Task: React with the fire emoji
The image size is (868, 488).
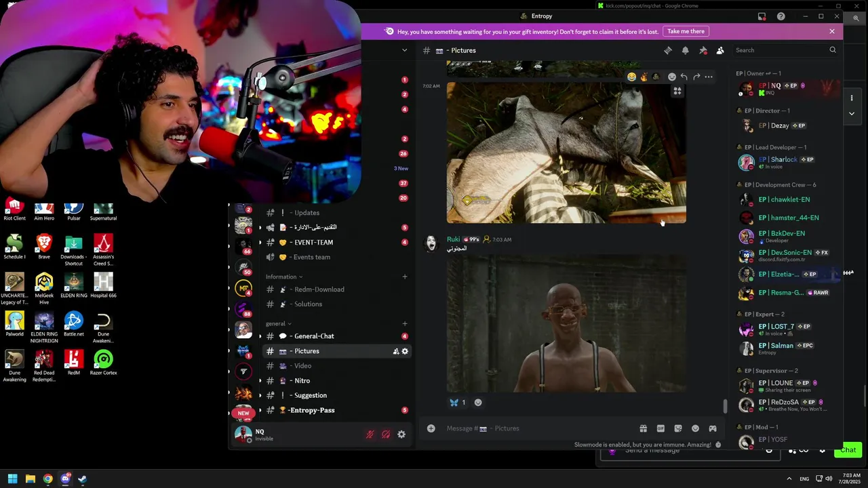Action: pyautogui.click(x=644, y=77)
